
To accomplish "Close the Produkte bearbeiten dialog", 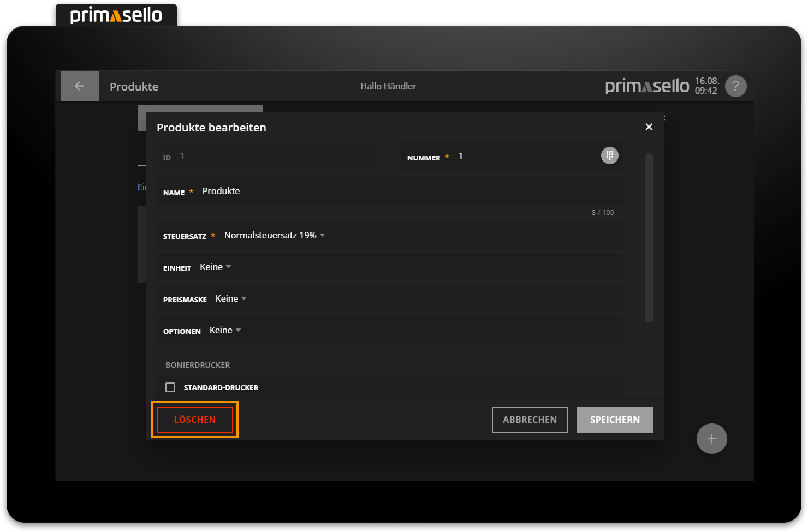I will pyautogui.click(x=649, y=127).
